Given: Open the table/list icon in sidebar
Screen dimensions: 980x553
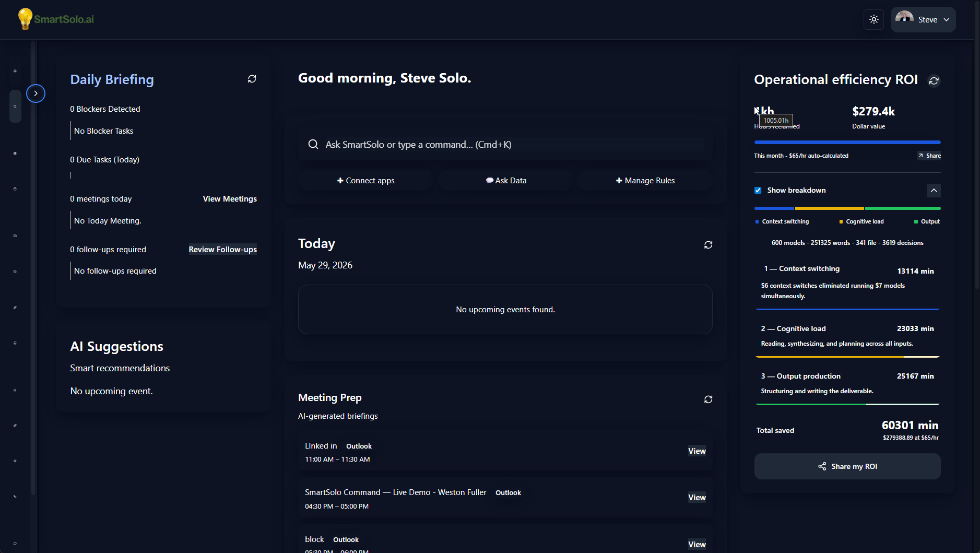Looking at the screenshot, I should click(15, 153).
